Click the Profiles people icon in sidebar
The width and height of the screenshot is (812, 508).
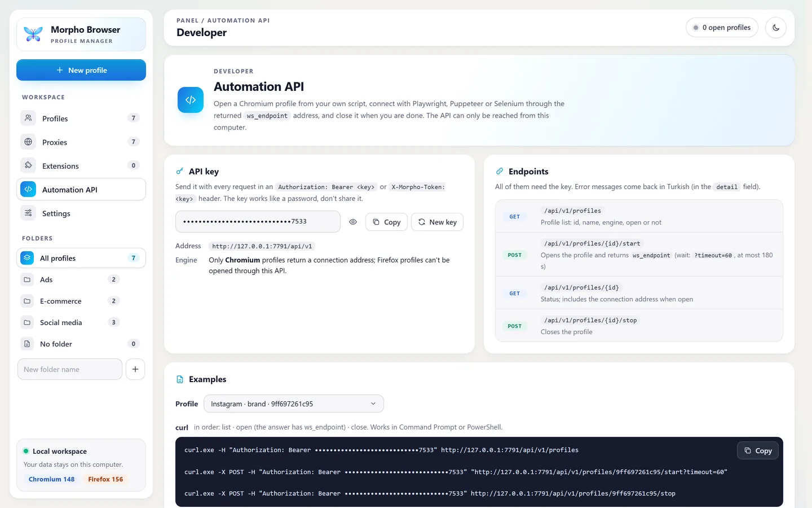coord(28,118)
